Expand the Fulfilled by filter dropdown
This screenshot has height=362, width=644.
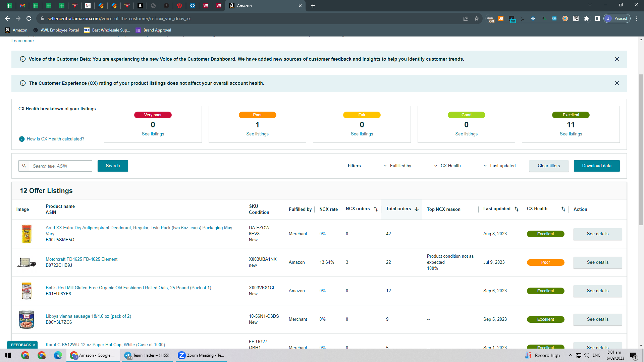tap(398, 166)
